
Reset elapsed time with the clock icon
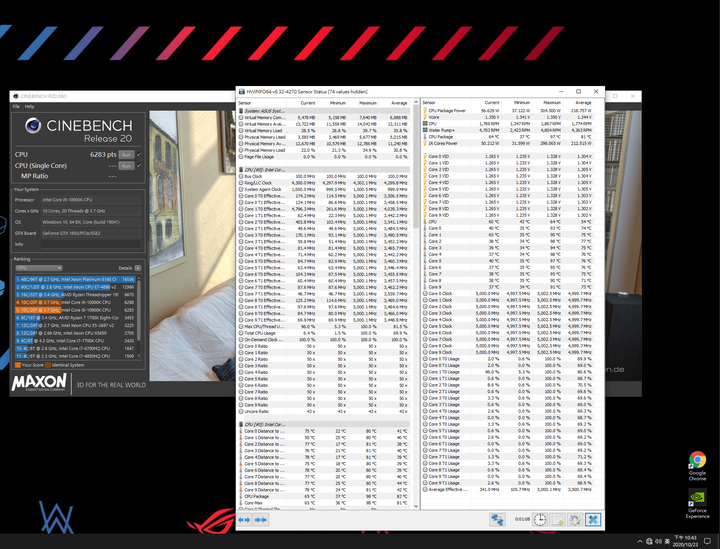(540, 519)
